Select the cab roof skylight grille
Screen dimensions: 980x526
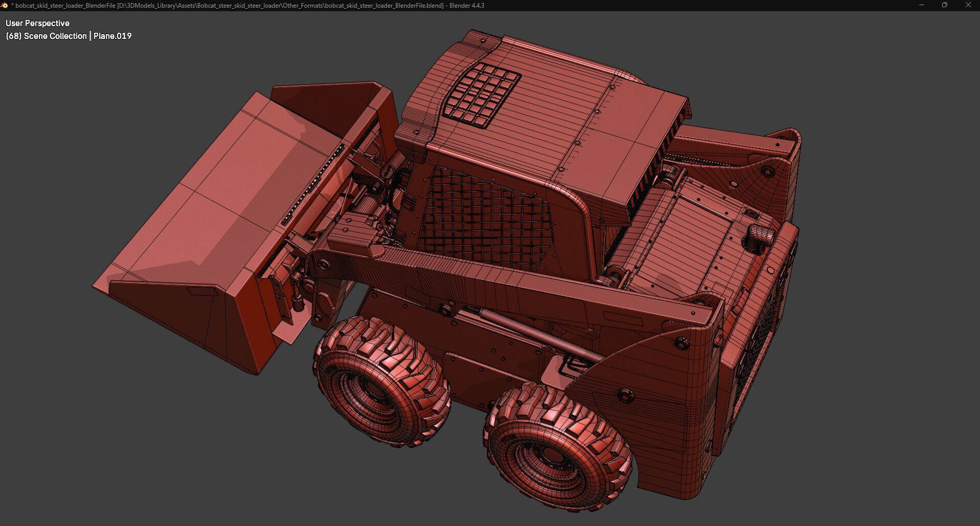click(x=481, y=95)
